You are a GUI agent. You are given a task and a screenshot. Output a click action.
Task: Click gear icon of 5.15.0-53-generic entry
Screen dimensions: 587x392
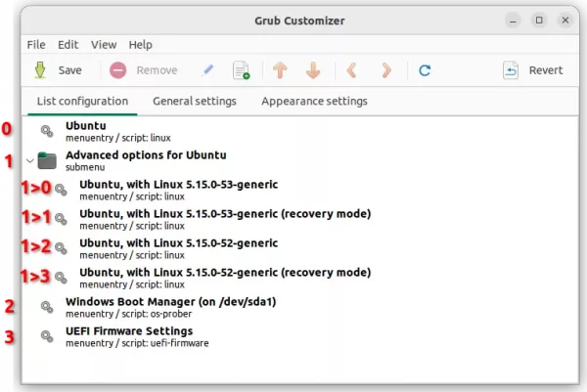click(61, 190)
